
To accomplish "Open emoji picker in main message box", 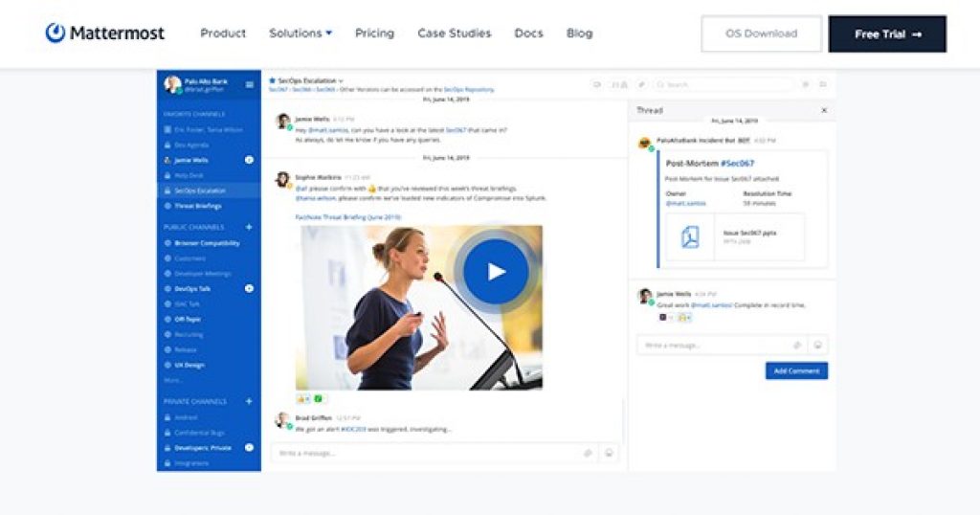I will [609, 453].
